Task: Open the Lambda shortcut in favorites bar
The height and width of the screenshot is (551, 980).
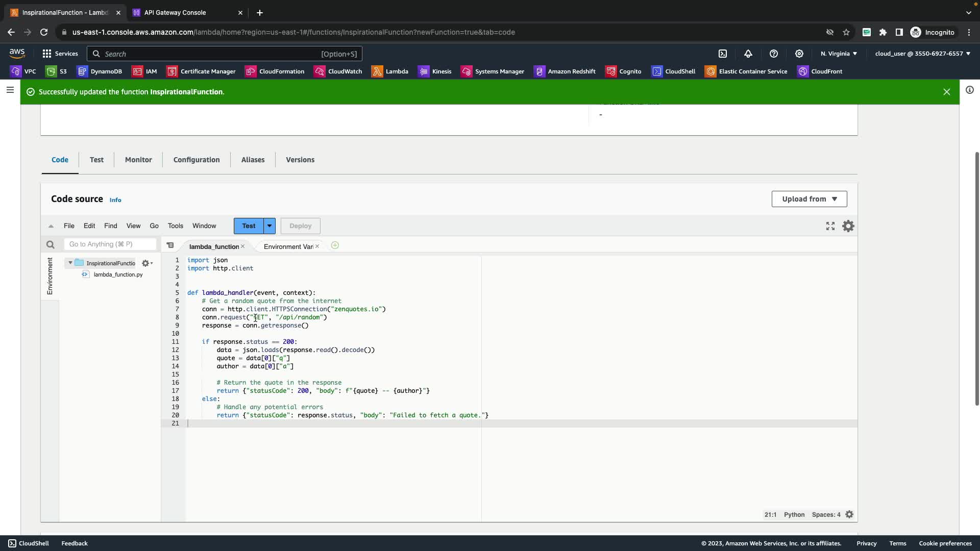Action: coord(390,71)
